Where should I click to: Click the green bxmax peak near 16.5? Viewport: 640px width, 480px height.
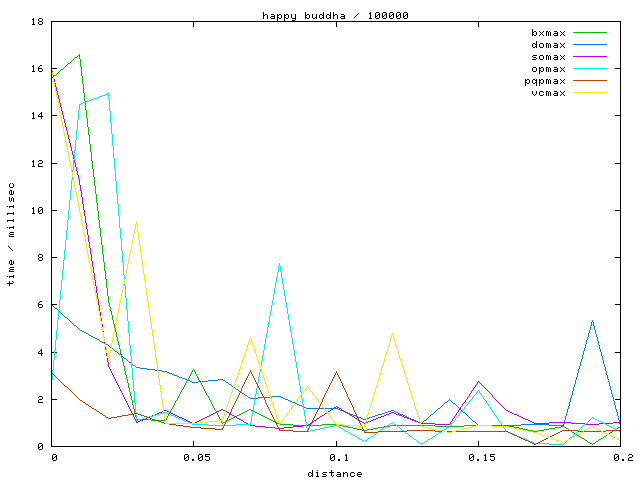point(79,55)
